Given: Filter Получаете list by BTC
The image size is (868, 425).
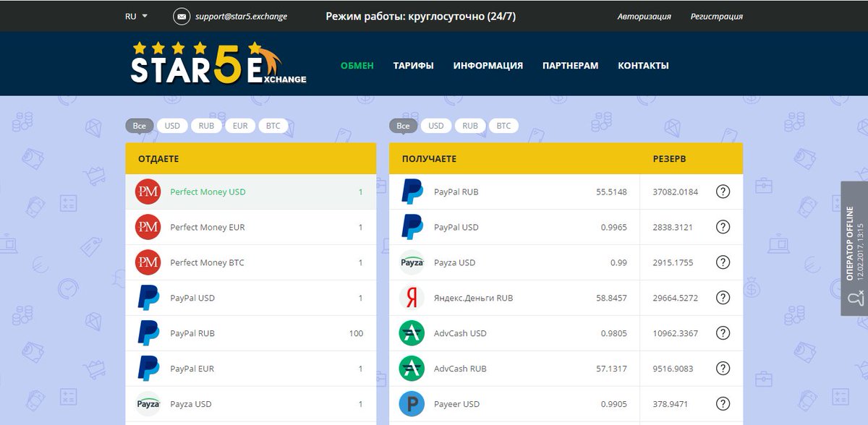Looking at the screenshot, I should click(504, 126).
